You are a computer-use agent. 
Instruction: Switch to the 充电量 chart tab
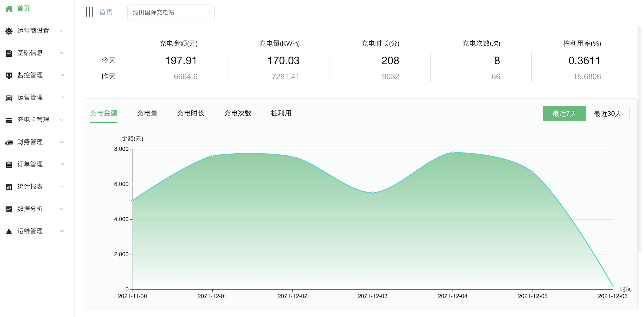pos(147,113)
